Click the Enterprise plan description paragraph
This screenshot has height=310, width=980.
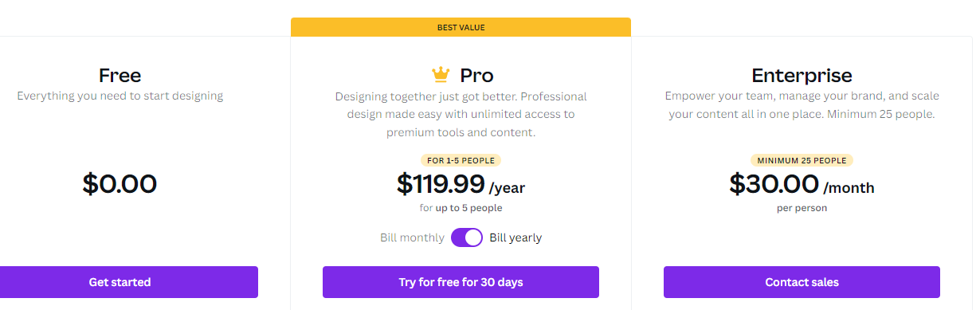coord(802,105)
